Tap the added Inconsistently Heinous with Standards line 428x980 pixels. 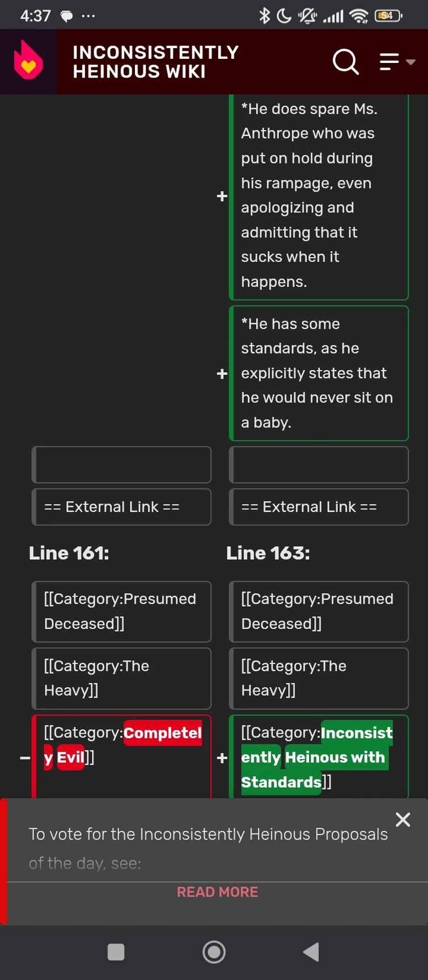pyautogui.click(x=319, y=757)
